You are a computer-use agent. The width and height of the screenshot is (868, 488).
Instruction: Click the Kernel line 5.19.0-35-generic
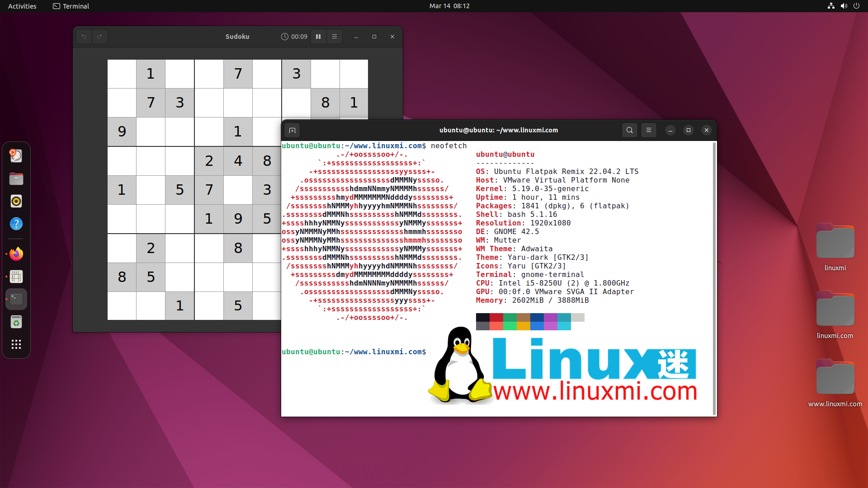click(532, 189)
